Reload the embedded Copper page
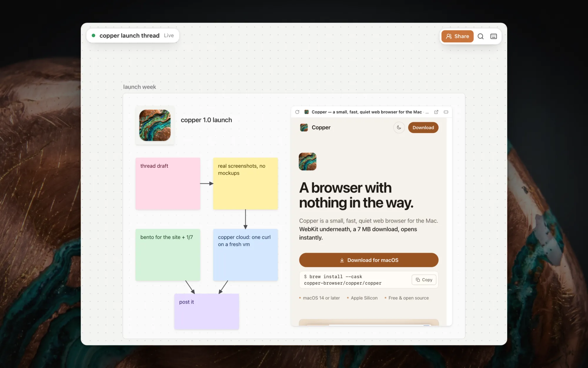Viewport: 588px width, 368px height. (x=297, y=112)
